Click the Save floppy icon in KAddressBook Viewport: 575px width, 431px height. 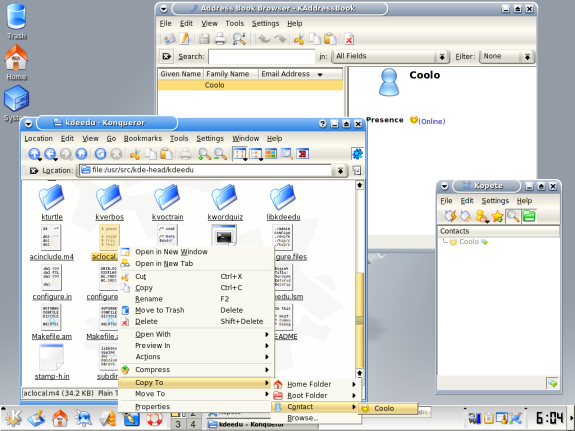[204, 39]
